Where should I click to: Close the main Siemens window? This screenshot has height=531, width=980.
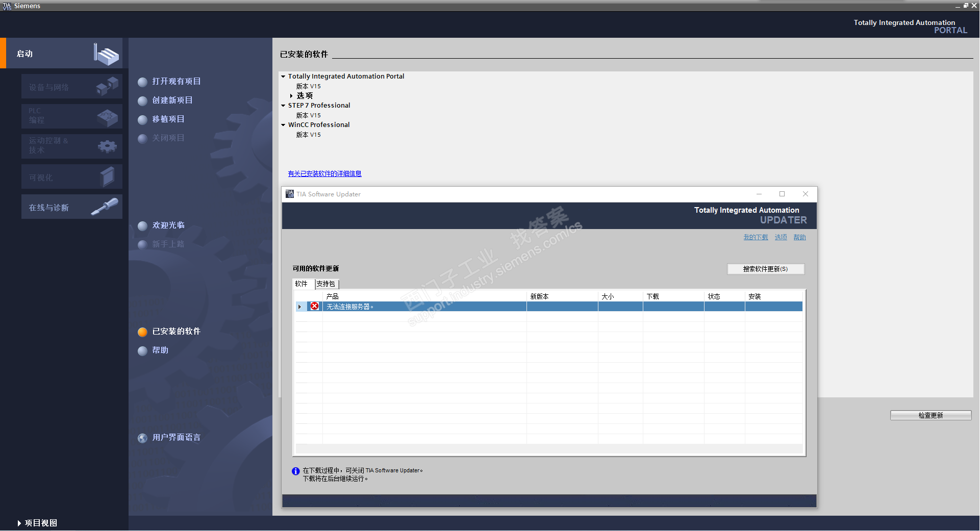(x=974, y=6)
